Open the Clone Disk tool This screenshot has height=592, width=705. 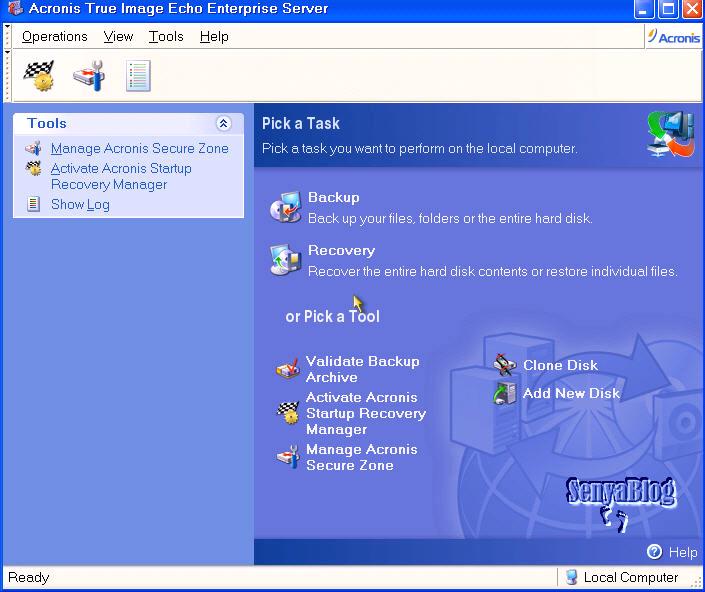pyautogui.click(x=560, y=365)
